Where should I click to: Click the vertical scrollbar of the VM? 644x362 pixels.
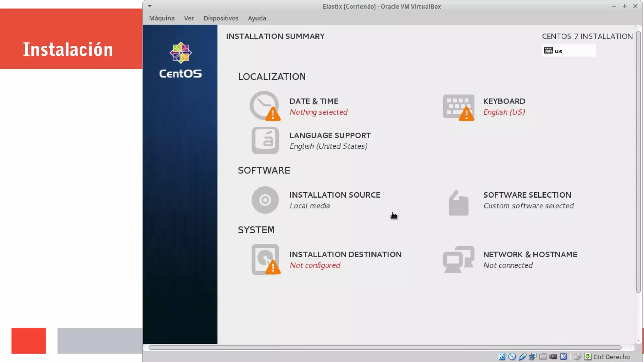click(638, 162)
